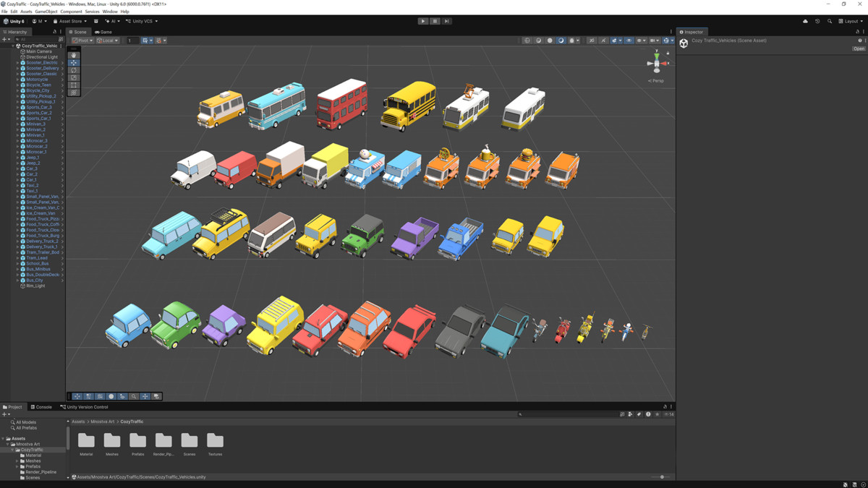
Task: Toggle the grid snapping button
Action: 146,40
